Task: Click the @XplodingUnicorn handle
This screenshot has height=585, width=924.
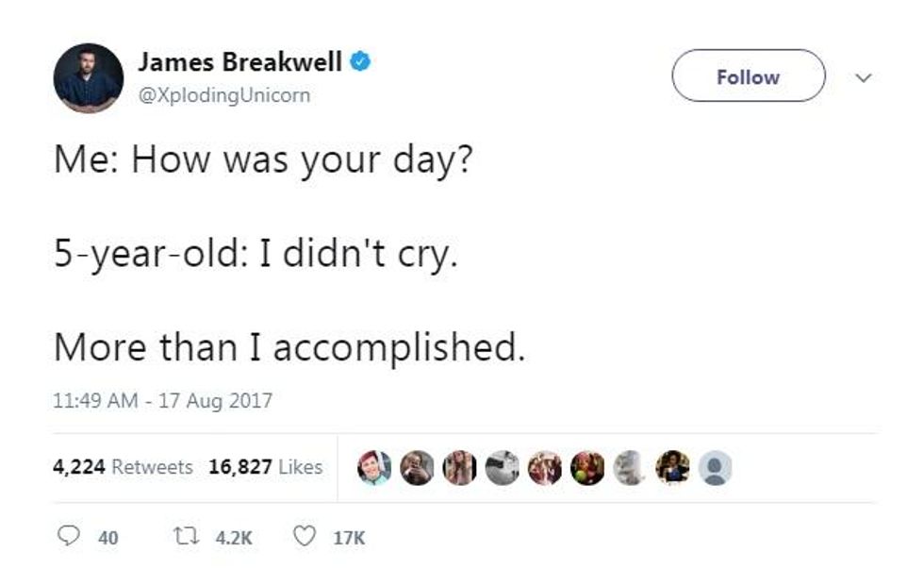Action: [x=224, y=95]
